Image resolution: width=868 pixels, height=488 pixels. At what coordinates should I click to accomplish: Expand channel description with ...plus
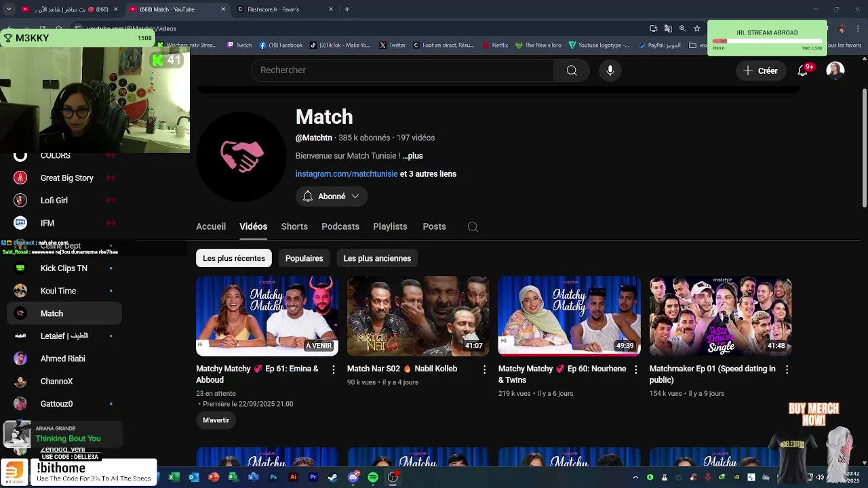(x=412, y=156)
